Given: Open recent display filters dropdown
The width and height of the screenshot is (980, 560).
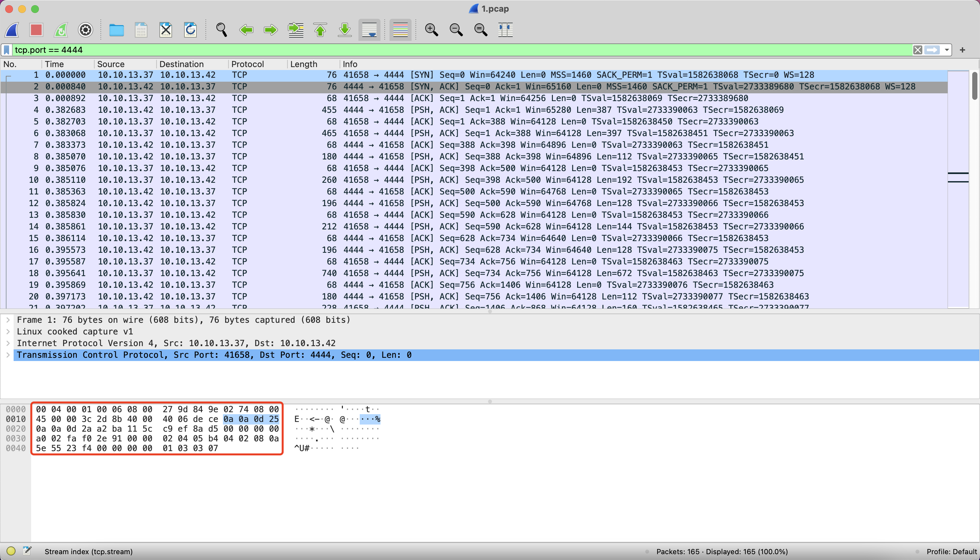Looking at the screenshot, I should click(x=947, y=50).
